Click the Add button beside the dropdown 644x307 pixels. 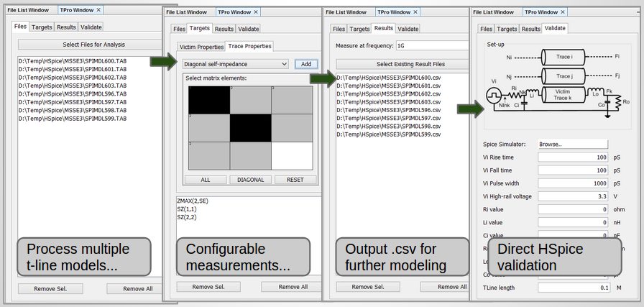coord(305,64)
